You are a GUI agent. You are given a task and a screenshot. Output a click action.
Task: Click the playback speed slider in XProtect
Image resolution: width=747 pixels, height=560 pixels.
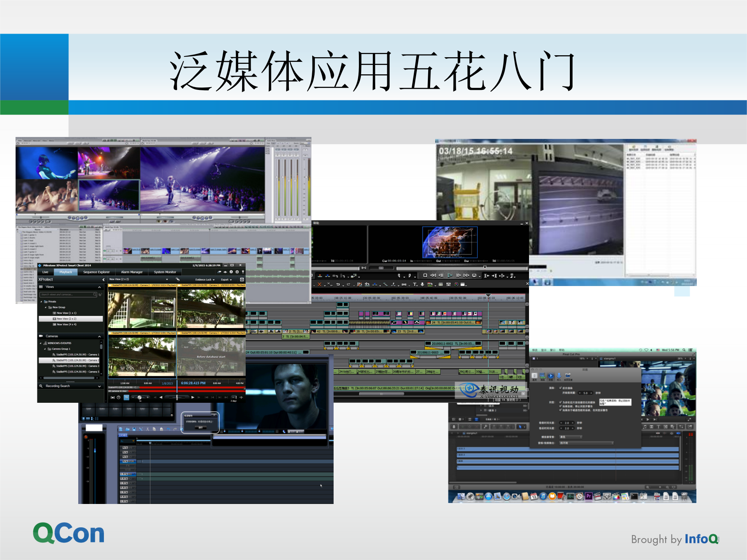point(140,397)
